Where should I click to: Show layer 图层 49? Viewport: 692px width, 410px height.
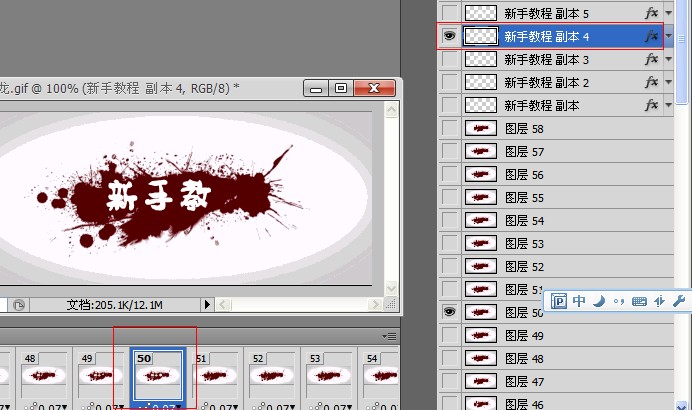450,335
